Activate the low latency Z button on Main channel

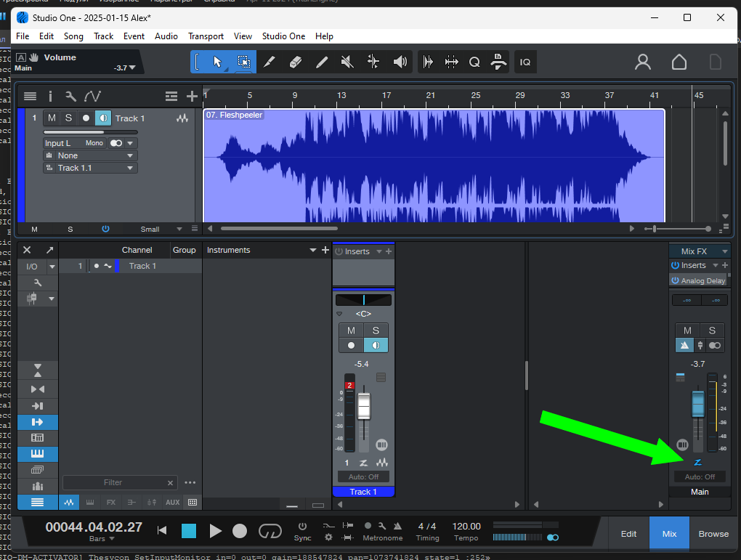(697, 462)
